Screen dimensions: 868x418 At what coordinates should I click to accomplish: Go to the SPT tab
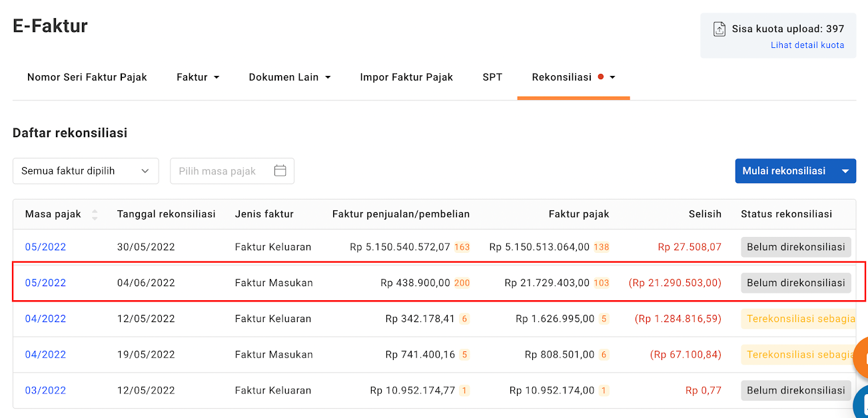pyautogui.click(x=492, y=77)
